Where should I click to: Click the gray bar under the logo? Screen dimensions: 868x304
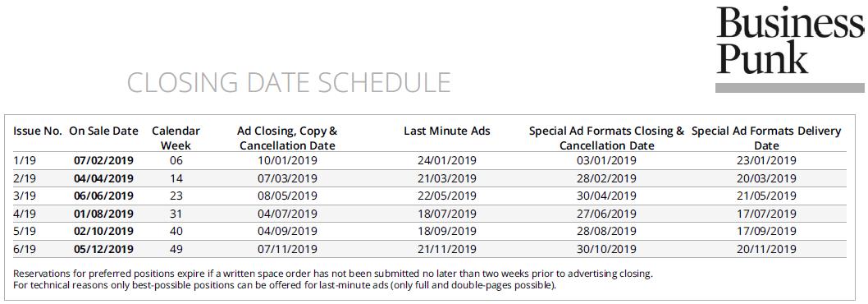pyautogui.click(x=790, y=88)
